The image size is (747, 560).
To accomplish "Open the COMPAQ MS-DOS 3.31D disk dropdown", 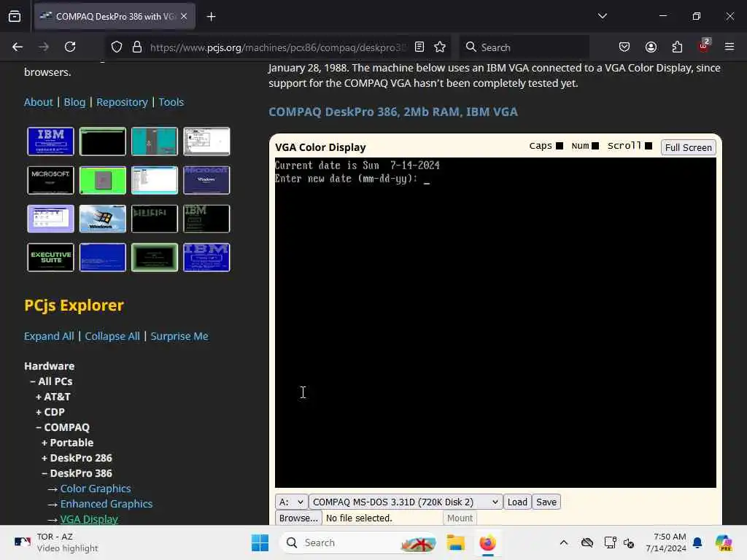I will click(406, 502).
